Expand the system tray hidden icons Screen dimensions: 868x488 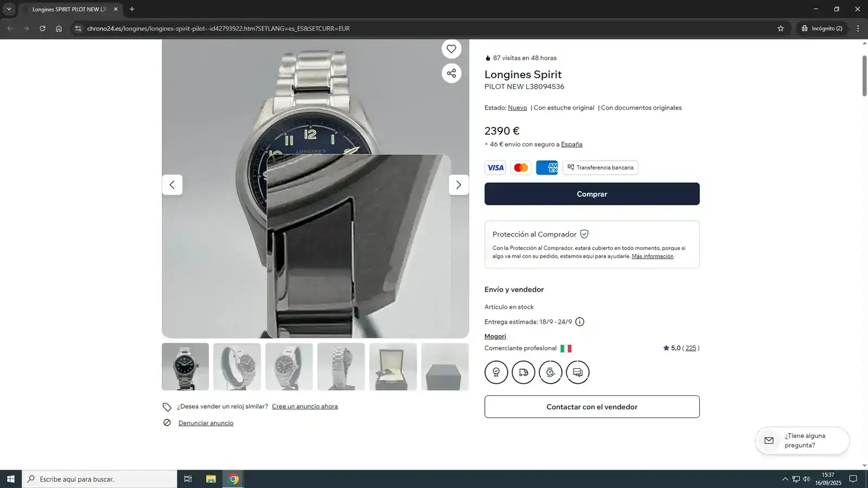784,479
